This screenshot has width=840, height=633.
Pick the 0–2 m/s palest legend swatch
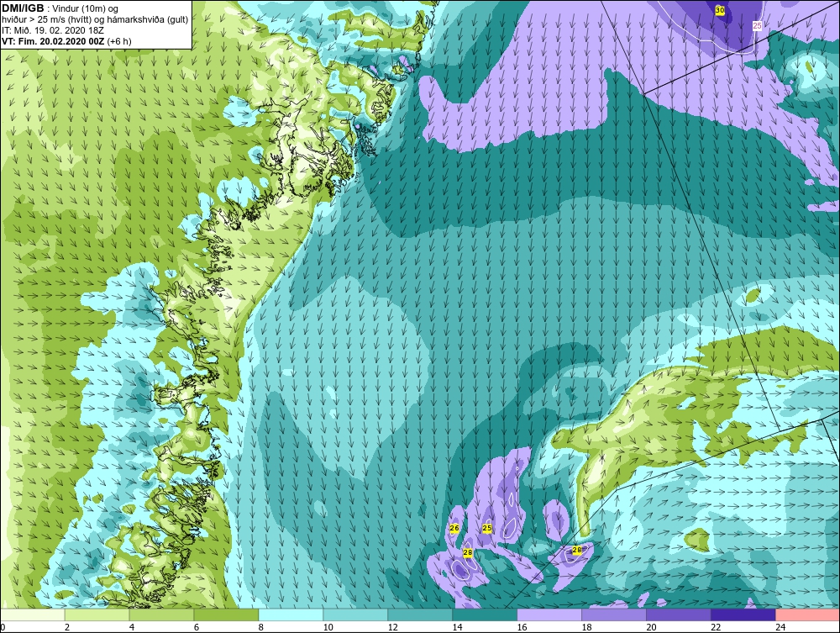tap(32, 615)
